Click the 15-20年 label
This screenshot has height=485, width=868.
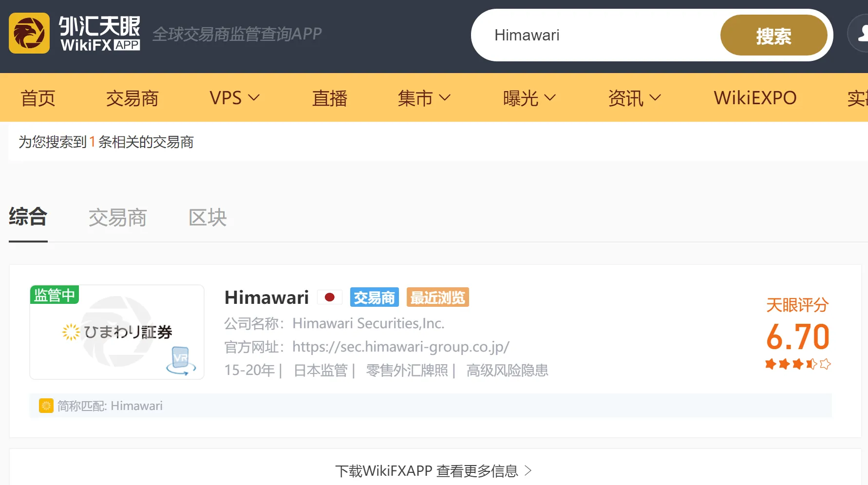point(249,370)
